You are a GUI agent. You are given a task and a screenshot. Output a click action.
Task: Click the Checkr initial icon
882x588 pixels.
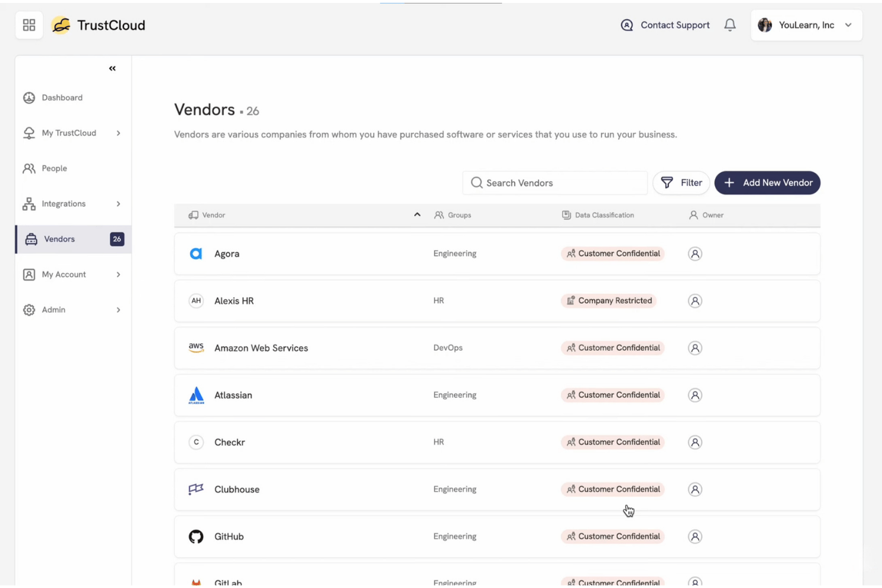pyautogui.click(x=196, y=442)
